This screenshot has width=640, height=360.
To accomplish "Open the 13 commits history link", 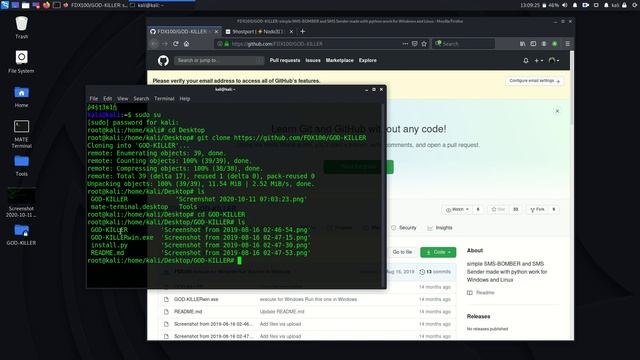I will pyautogui.click(x=435, y=272).
